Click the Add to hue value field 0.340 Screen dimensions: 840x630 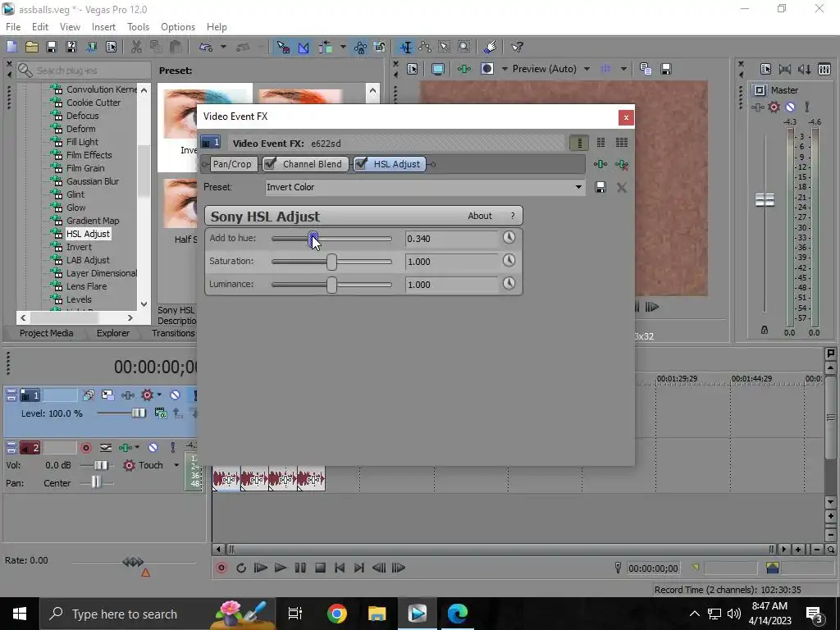[x=452, y=239]
